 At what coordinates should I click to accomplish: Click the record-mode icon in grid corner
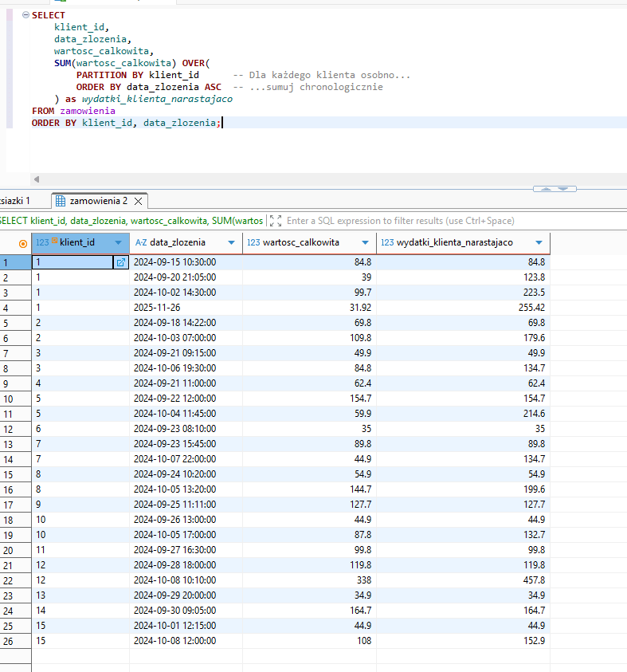[x=22, y=243]
